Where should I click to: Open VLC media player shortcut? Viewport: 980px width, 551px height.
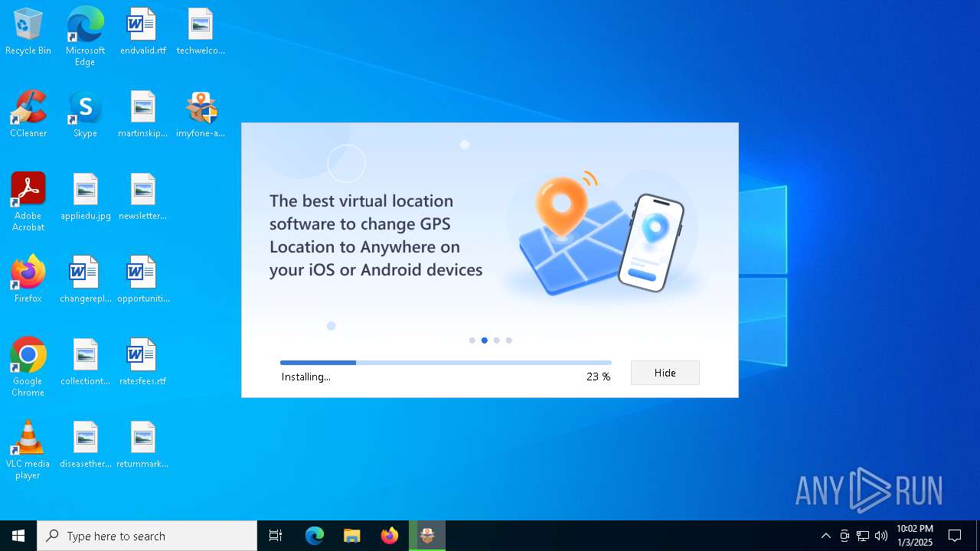(x=28, y=450)
